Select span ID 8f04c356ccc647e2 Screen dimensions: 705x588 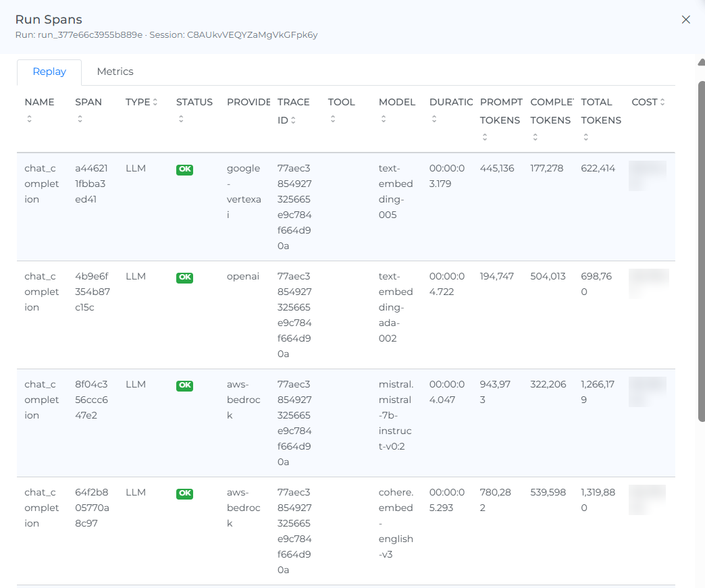point(91,400)
